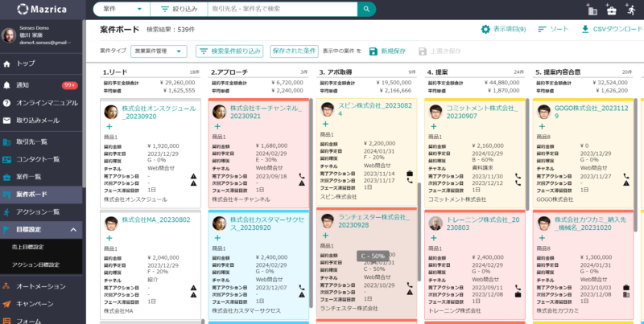This screenshot has height=324, width=644.
Task: Open the 通知 notifications bell item
Action: pos(23,84)
